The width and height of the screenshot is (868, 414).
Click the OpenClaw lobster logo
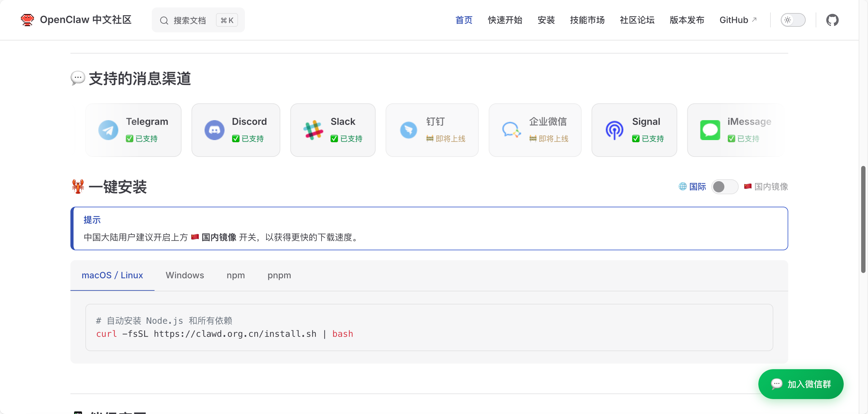[x=27, y=20]
